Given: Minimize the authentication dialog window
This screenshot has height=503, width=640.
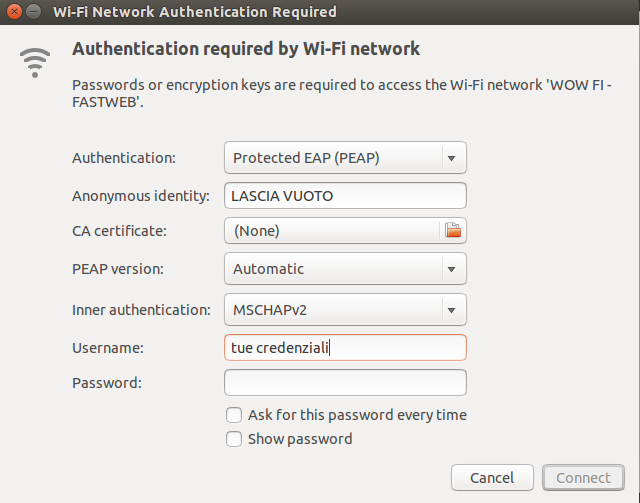Looking at the screenshot, I should (x=33, y=12).
